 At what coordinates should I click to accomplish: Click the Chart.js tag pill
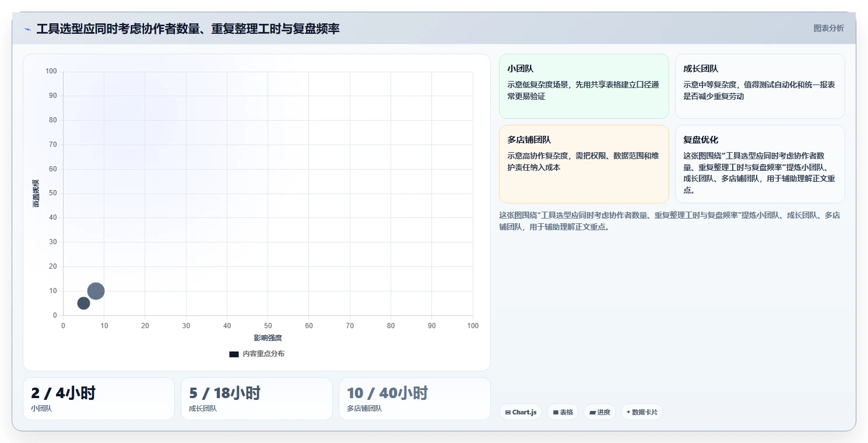521,412
